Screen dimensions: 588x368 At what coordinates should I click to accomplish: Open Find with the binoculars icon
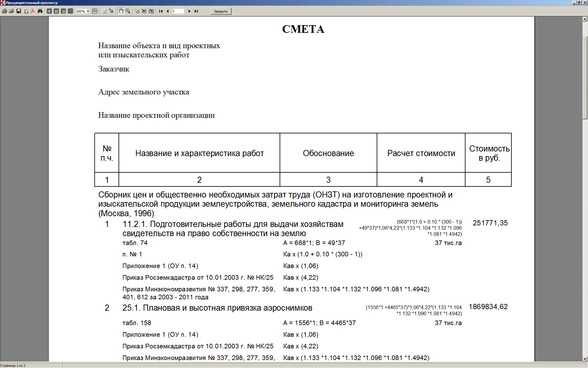click(x=40, y=11)
